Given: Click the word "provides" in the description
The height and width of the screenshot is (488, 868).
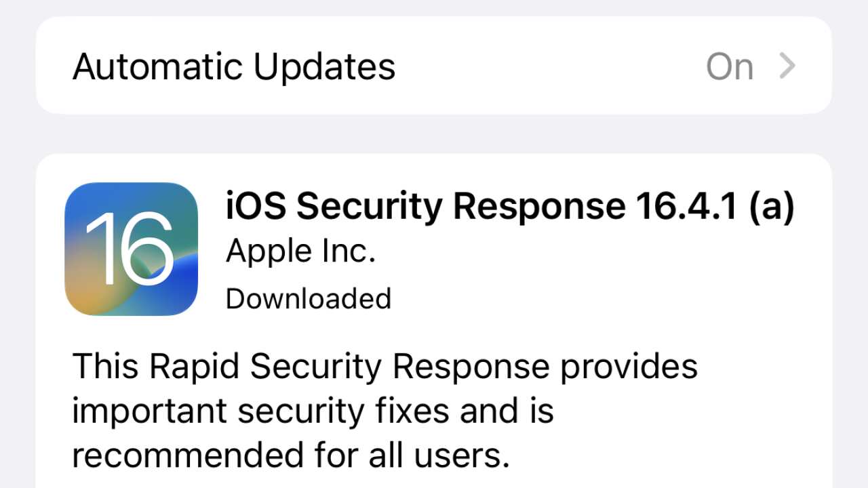Looking at the screenshot, I should point(629,367).
